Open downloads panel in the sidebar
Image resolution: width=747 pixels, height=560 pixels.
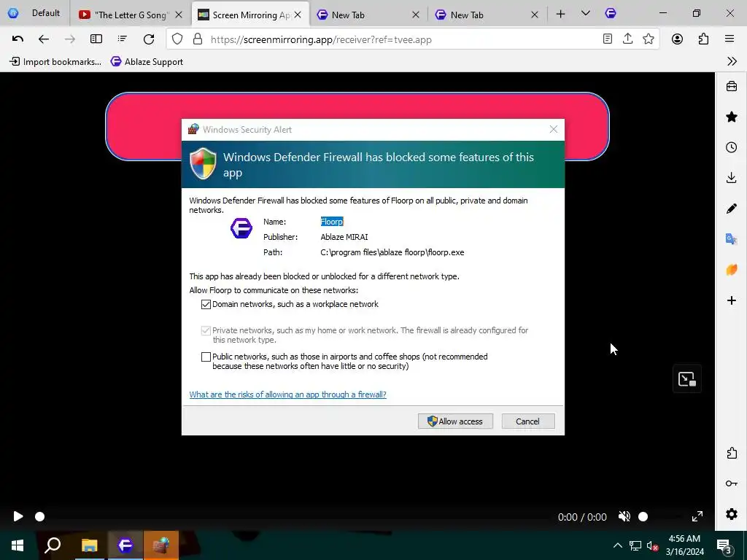[731, 178]
